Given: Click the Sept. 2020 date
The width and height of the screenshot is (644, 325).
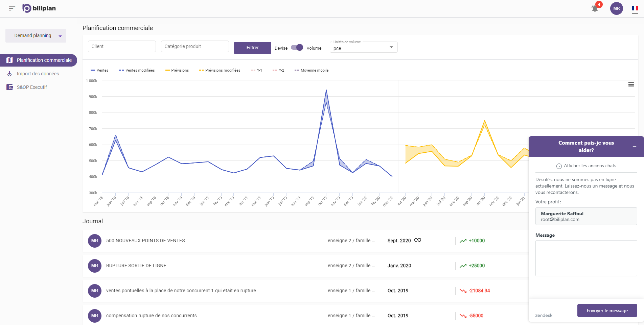Looking at the screenshot, I should (399, 241).
